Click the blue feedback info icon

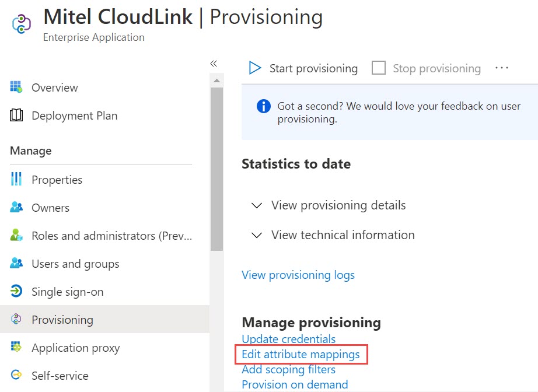[264, 106]
